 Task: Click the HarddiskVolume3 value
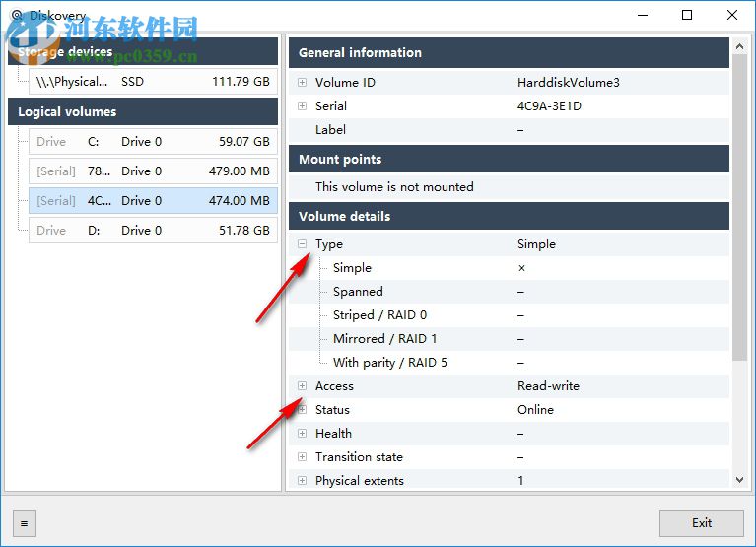tap(569, 83)
